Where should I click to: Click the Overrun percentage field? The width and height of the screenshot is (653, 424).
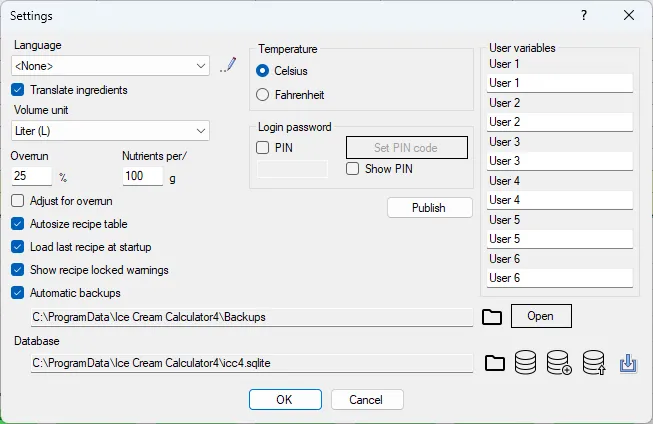(x=32, y=176)
